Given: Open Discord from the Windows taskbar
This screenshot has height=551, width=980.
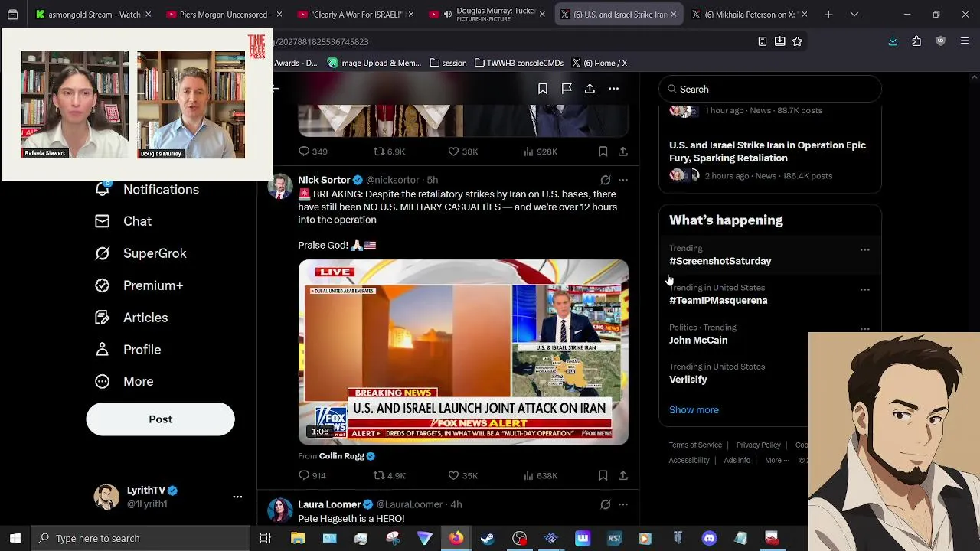Looking at the screenshot, I should [x=709, y=539].
